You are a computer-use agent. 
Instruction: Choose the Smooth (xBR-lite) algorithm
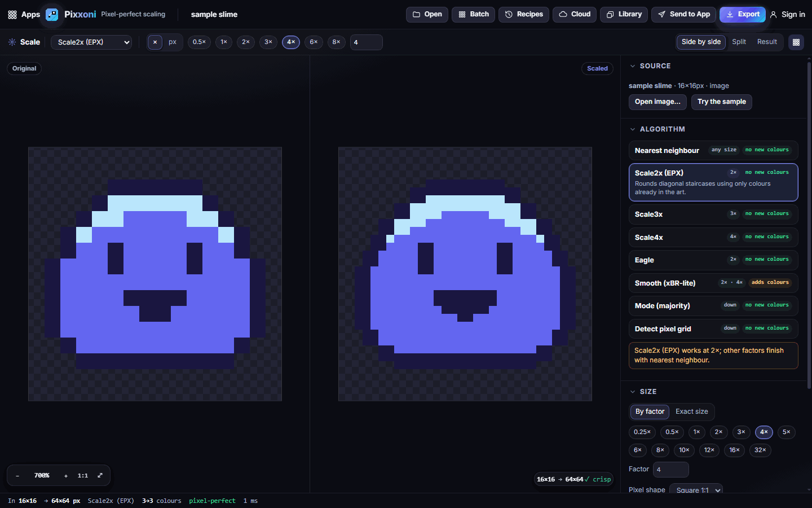[x=713, y=283]
